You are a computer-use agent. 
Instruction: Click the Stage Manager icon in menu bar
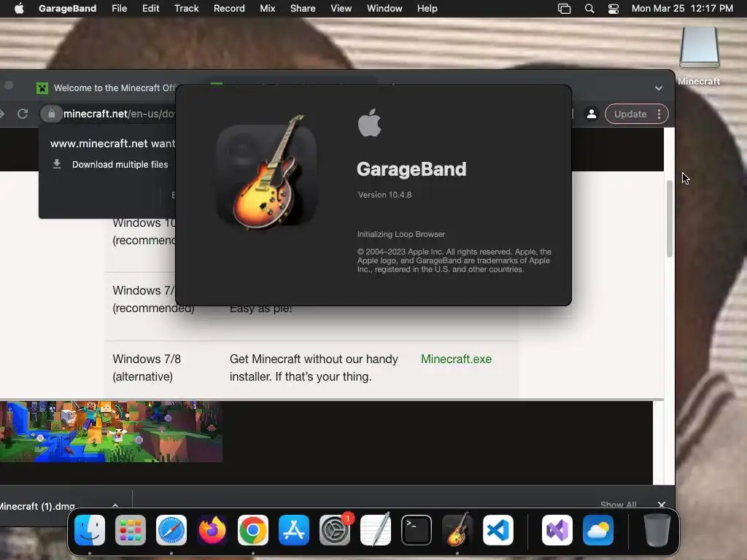pyautogui.click(x=564, y=9)
